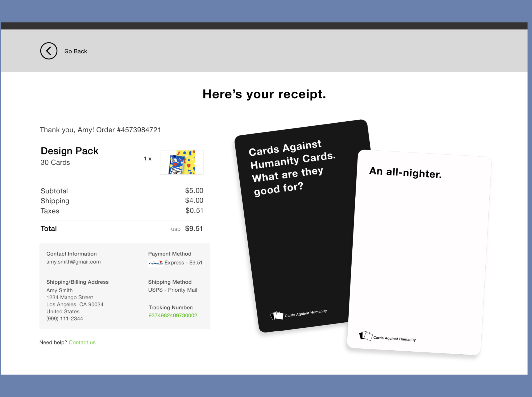
Task: Click the "1 x" quantity label
Action: pos(148,159)
